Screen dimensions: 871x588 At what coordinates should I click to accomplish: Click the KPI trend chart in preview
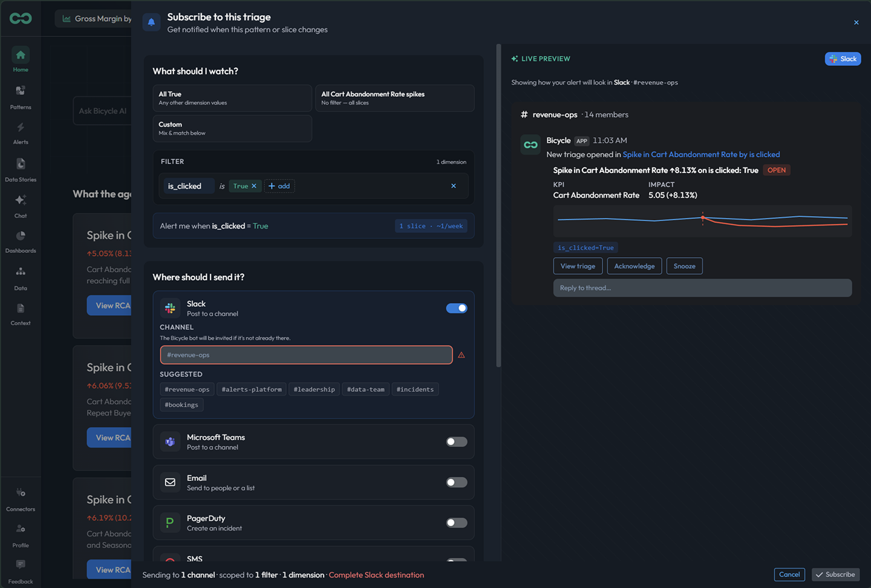tap(702, 221)
